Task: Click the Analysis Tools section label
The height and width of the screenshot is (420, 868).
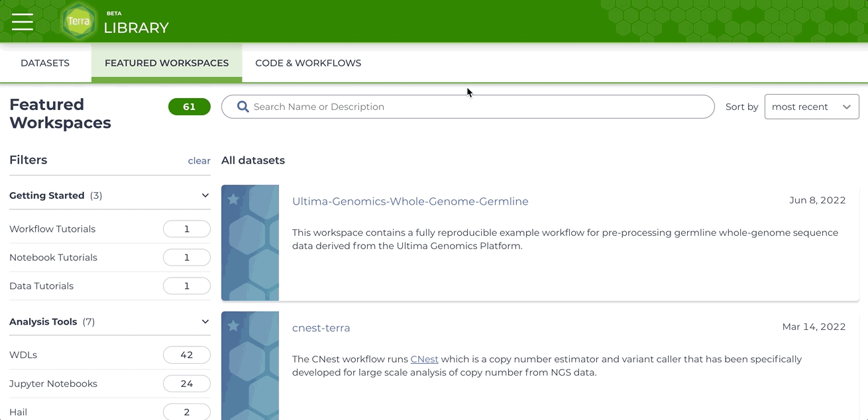Action: [x=43, y=322]
